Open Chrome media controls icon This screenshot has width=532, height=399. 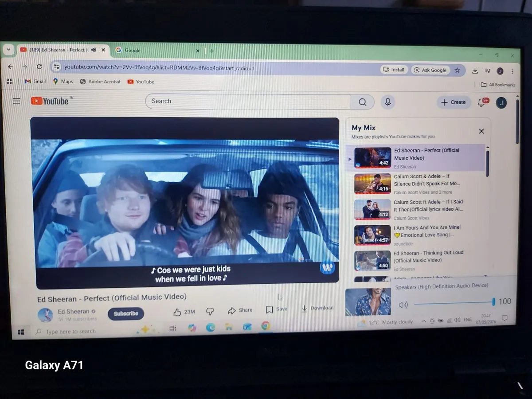point(488,70)
